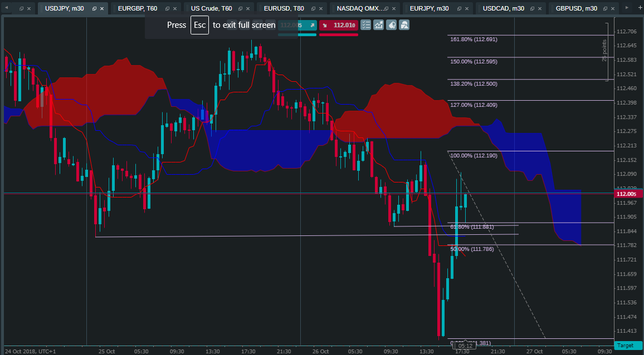Detach the GBPUSD, m30 chart tab

point(606,8)
